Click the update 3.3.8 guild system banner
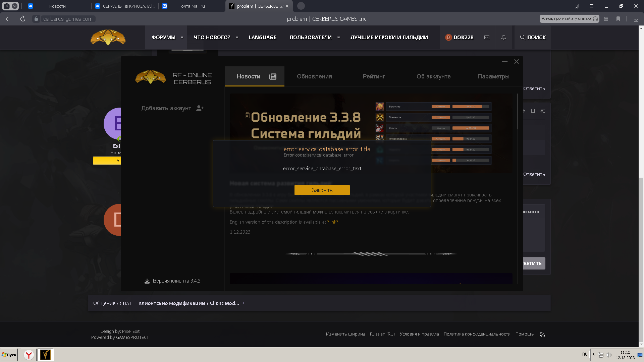This screenshot has width=644, height=362. pyautogui.click(x=371, y=133)
